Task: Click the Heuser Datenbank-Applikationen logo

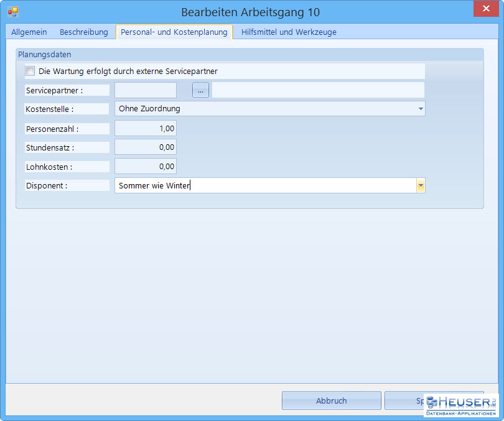Action: (461, 405)
